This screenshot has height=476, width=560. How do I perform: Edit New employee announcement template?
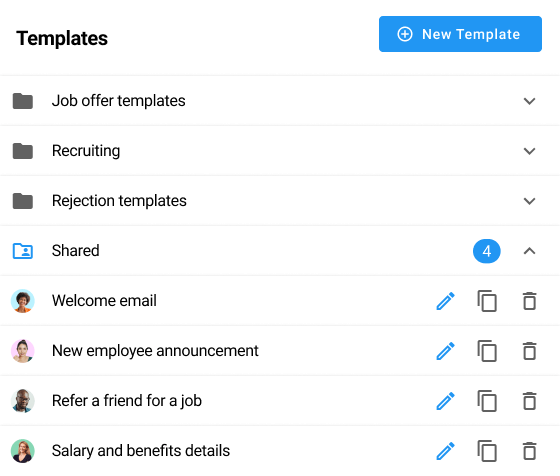point(445,351)
